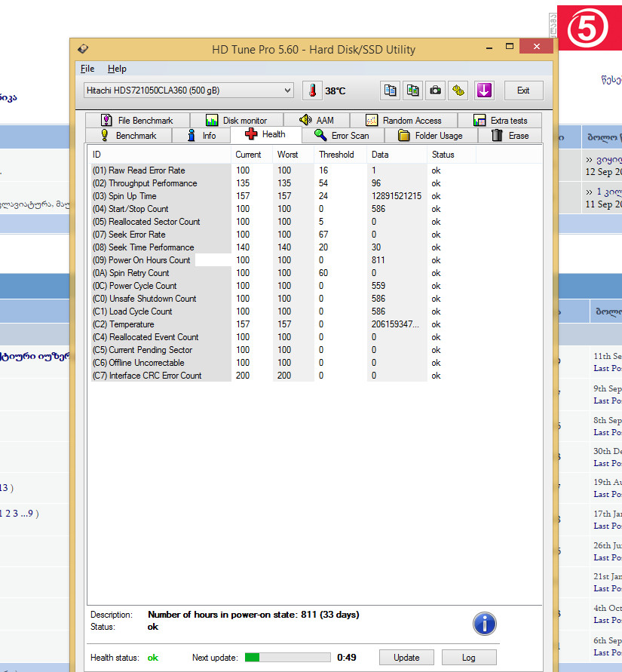The image size is (622, 672).
Task: Click the HD Tune title bar app icon
Action: coord(83,50)
